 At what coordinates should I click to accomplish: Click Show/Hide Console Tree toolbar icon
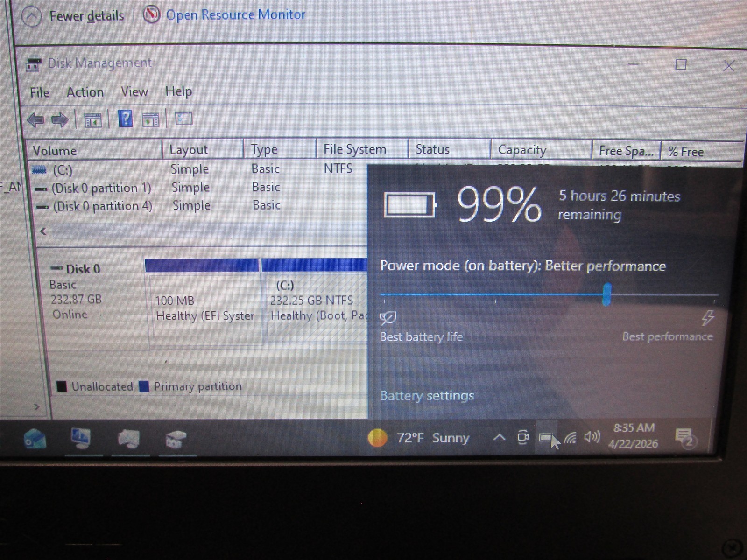[92, 120]
